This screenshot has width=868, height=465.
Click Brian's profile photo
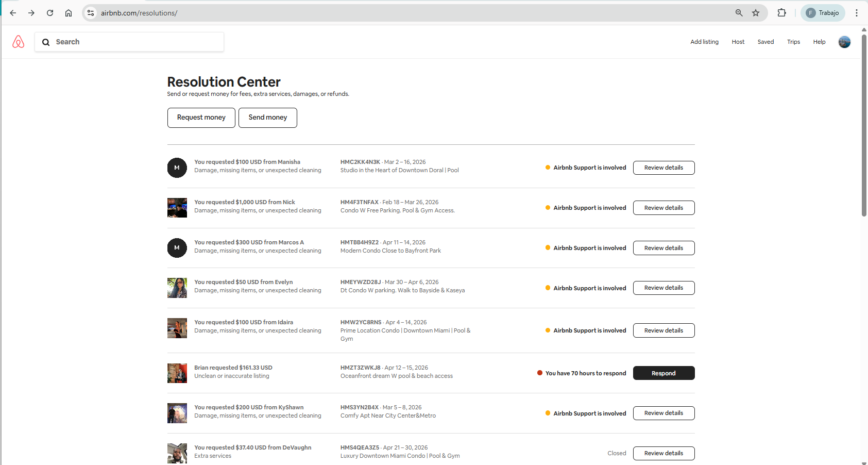point(177,373)
